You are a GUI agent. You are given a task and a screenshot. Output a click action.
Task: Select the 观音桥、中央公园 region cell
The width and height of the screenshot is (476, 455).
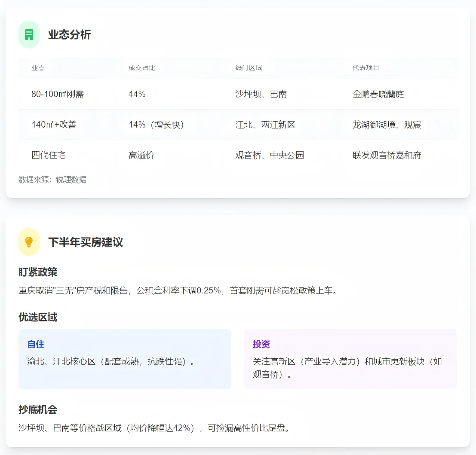coord(270,155)
